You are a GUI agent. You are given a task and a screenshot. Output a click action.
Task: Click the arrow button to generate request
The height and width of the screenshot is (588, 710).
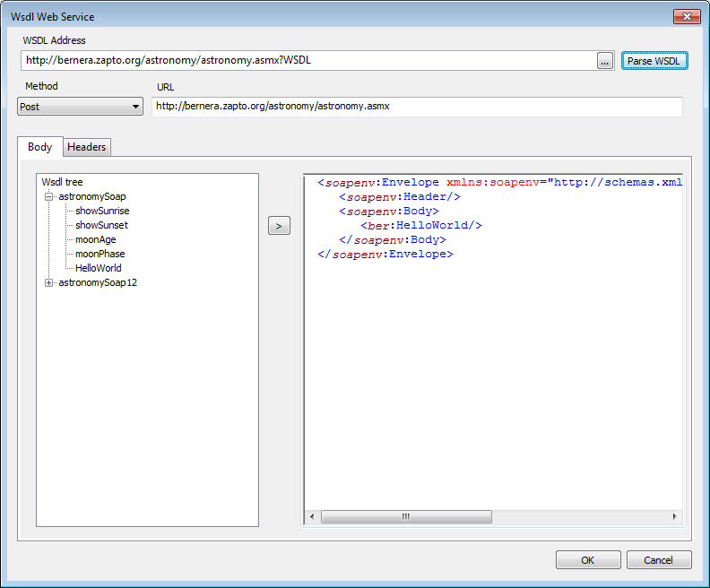279,226
